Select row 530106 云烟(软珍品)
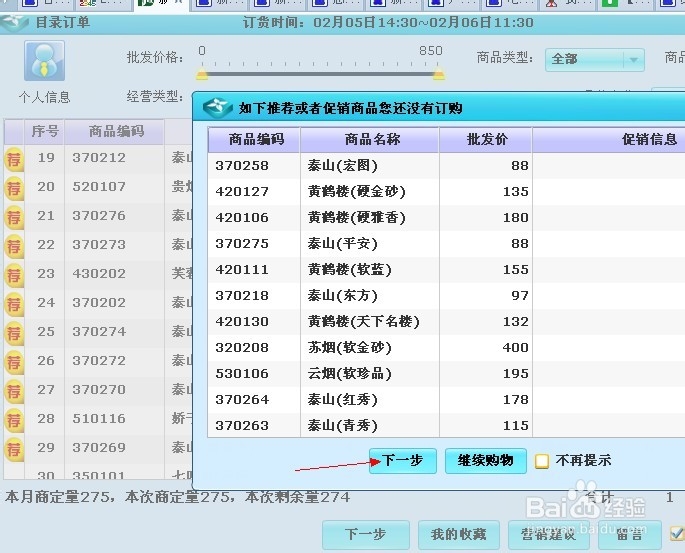This screenshot has height=553, width=685. 446,374
